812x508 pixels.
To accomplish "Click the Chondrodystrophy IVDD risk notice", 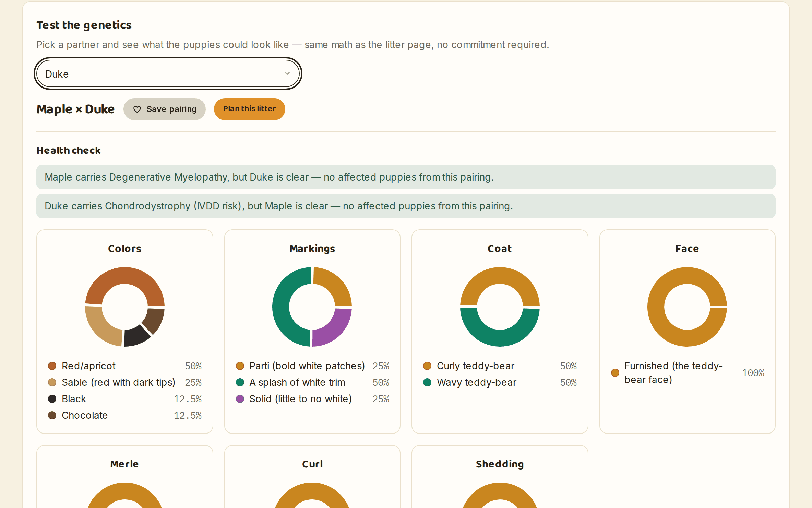I will tap(406, 206).
